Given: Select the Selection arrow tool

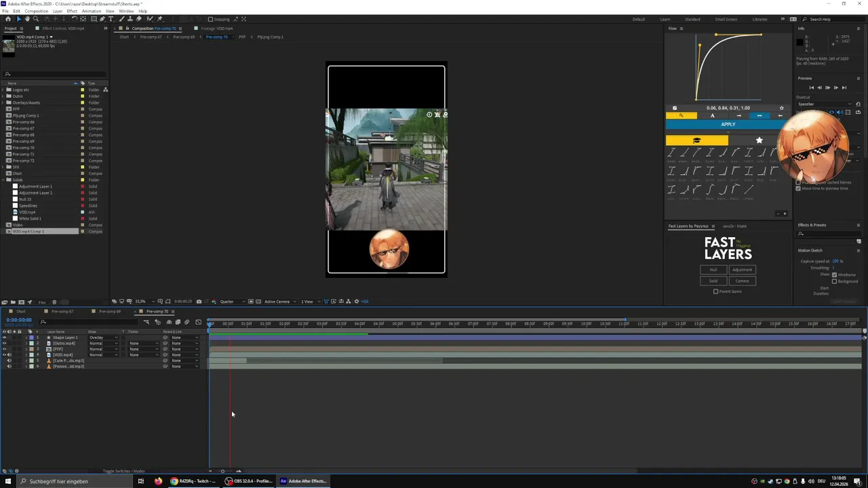Looking at the screenshot, I should tap(19, 19).
